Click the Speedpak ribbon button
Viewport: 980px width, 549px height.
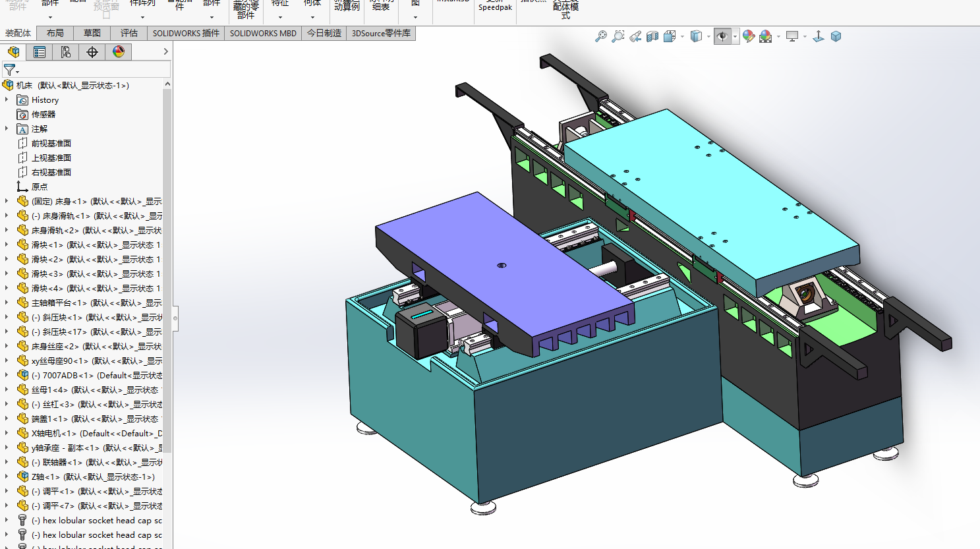(x=495, y=7)
